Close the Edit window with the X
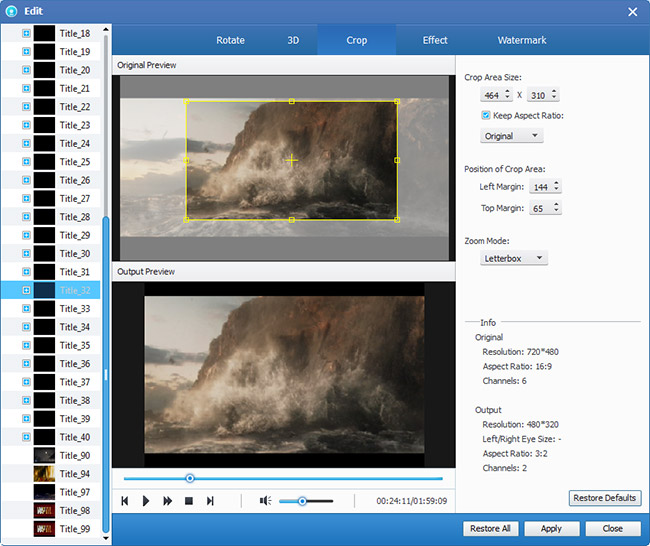The width and height of the screenshot is (650, 546). [633, 12]
